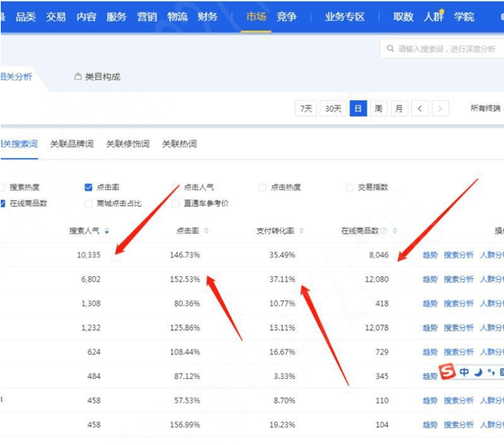Switch to the 关联热词 tab
Image resolution: width=504 pixels, height=445 pixels.
(179, 144)
